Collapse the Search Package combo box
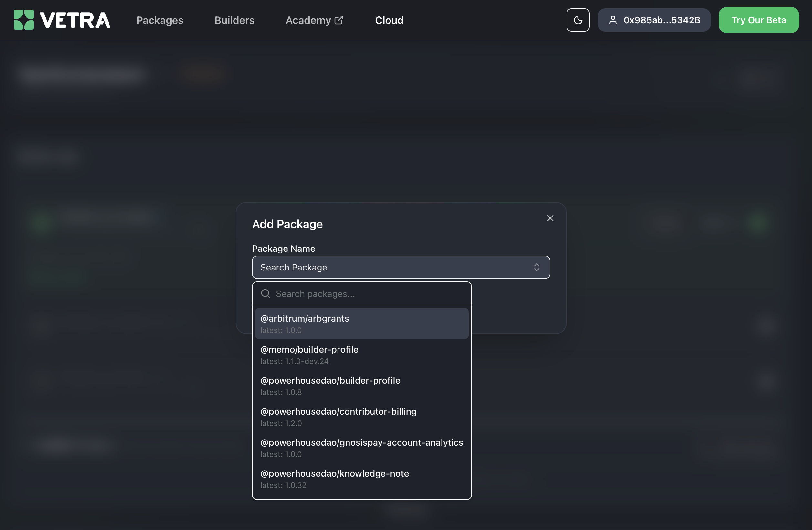This screenshot has width=812, height=530. tap(401, 267)
